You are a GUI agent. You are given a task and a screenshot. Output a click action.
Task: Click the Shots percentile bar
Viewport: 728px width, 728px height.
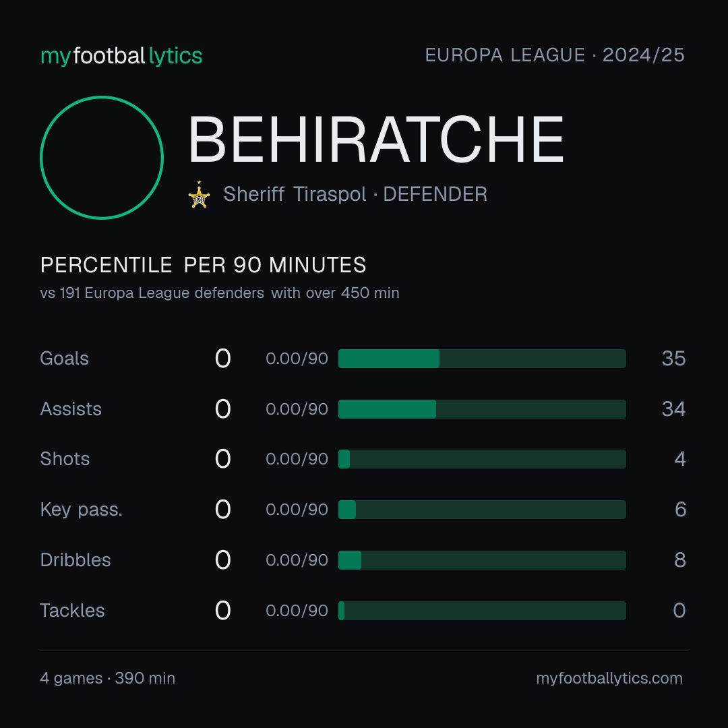tap(482, 459)
